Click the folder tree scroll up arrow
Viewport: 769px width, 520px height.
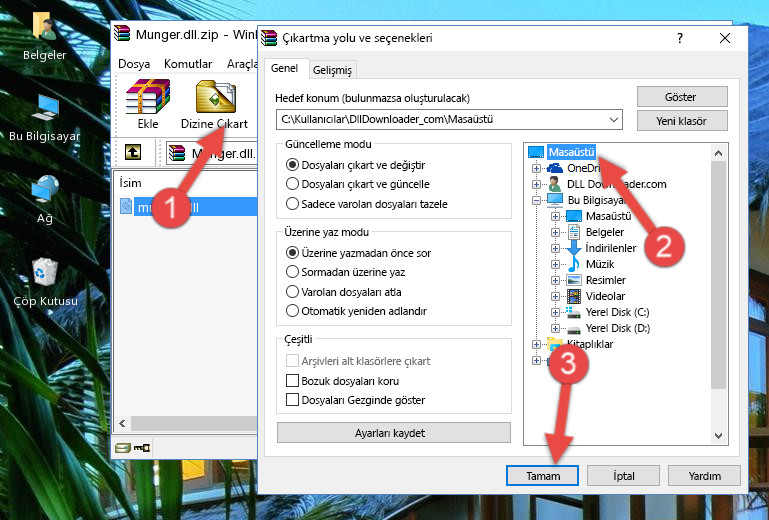(718, 153)
